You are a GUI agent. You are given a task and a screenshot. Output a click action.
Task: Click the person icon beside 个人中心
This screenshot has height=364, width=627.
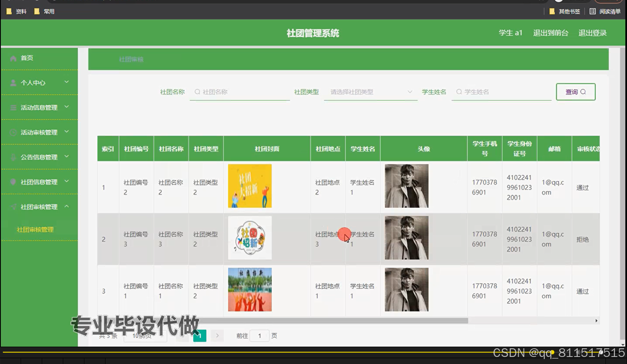[x=13, y=83]
